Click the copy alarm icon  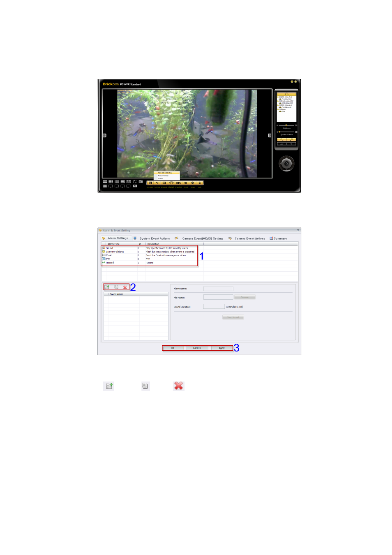[x=116, y=287]
